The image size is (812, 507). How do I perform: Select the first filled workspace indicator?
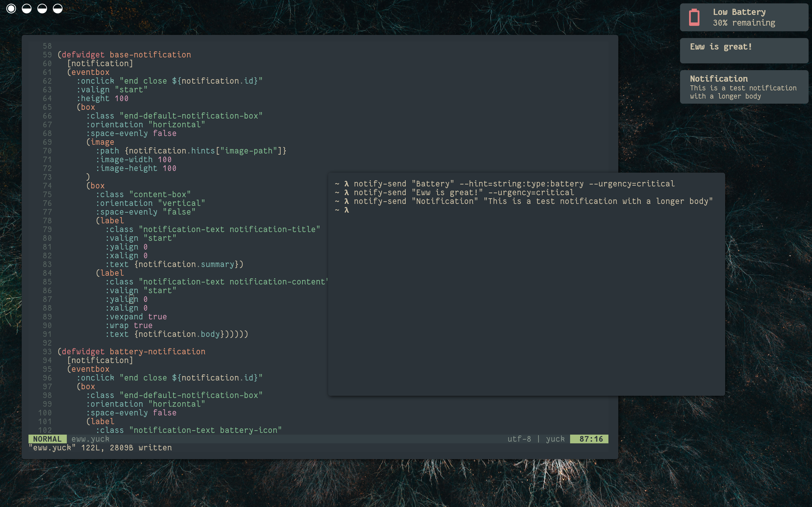pos(11,9)
